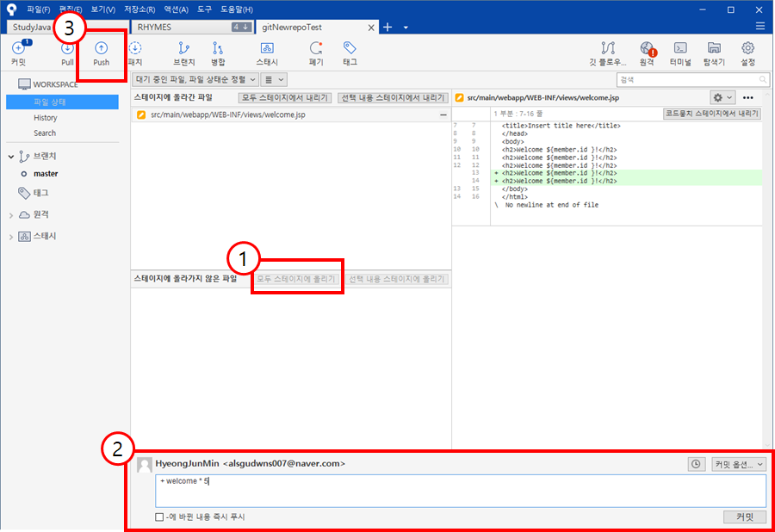This screenshot has height=532, width=775.
Task: Click the Merge (병합) toolbar icon
Action: (218, 53)
